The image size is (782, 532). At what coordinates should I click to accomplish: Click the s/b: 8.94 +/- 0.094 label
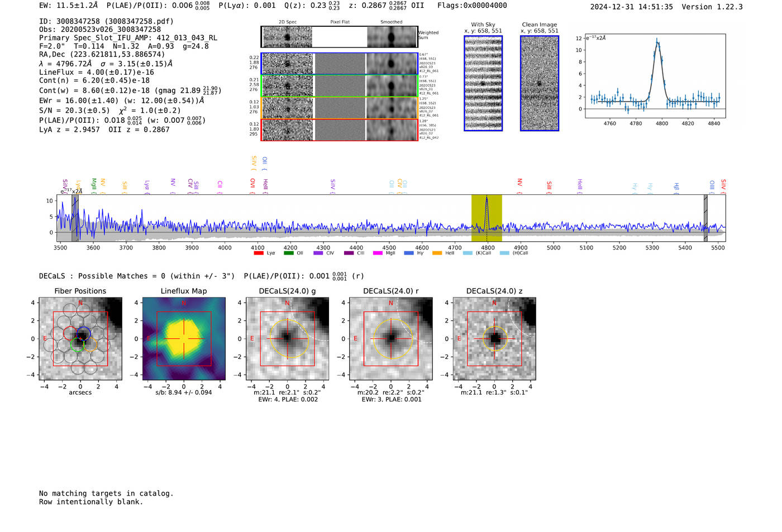click(x=184, y=392)
